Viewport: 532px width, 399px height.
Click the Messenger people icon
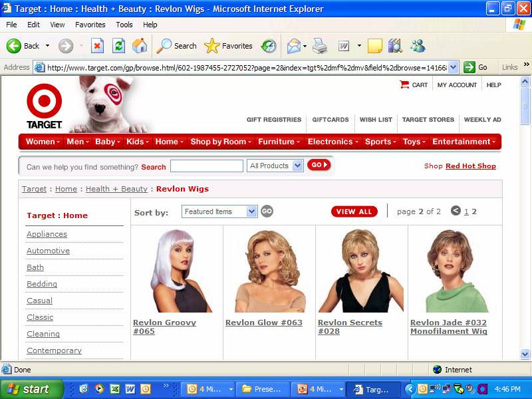coord(418,46)
